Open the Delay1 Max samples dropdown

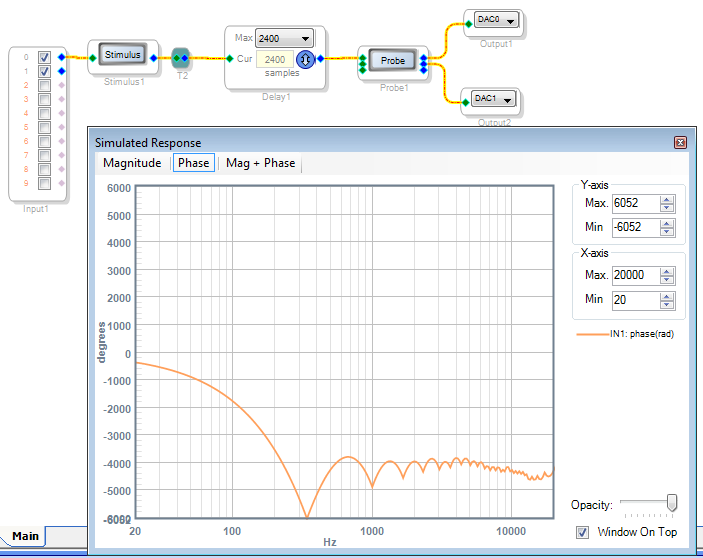pyautogui.click(x=305, y=38)
